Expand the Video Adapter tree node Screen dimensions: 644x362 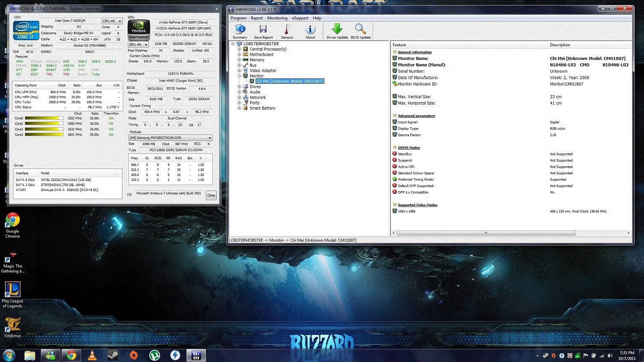[239, 70]
